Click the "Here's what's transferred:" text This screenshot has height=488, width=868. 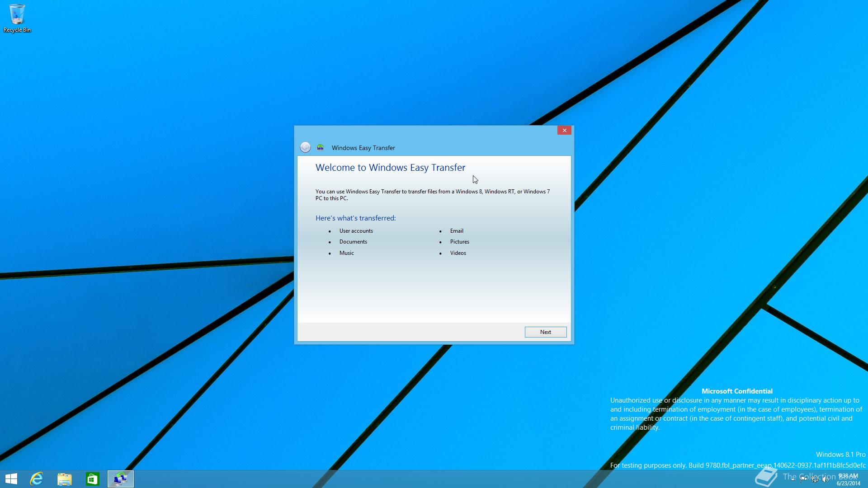pyautogui.click(x=355, y=218)
